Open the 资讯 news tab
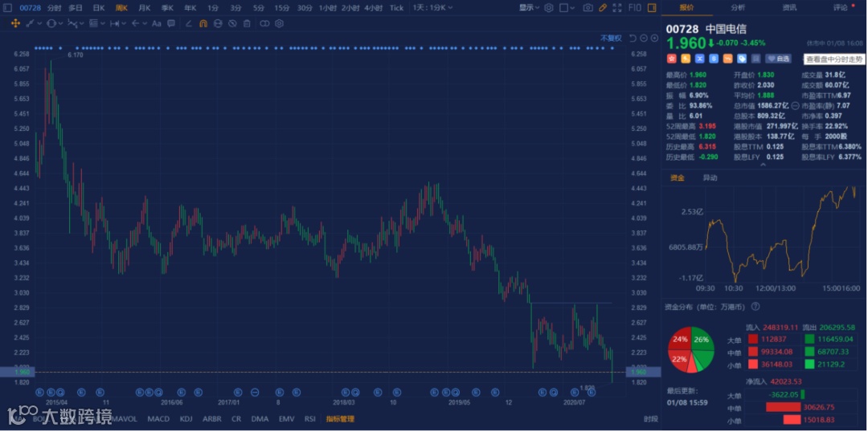Screen dimensions: 868x432 pyautogui.click(x=789, y=8)
